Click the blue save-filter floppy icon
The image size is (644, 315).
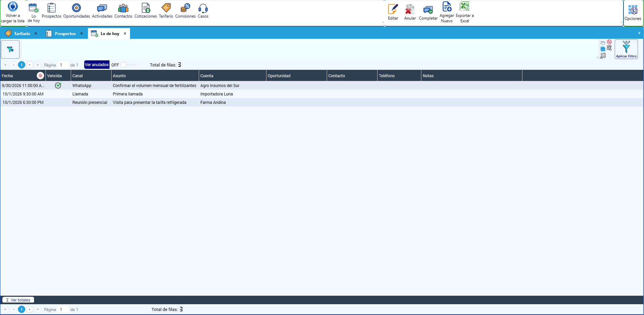[x=603, y=49]
